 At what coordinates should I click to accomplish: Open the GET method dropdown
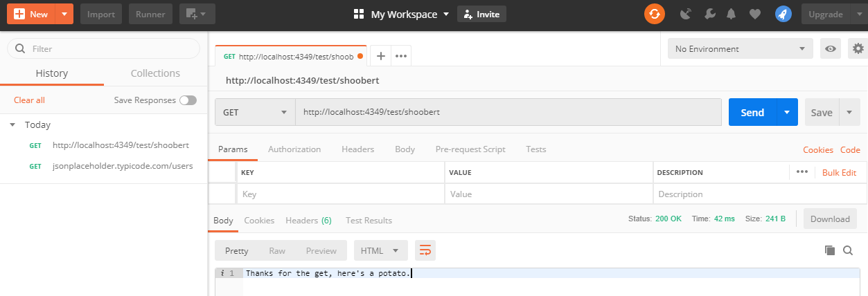255,112
